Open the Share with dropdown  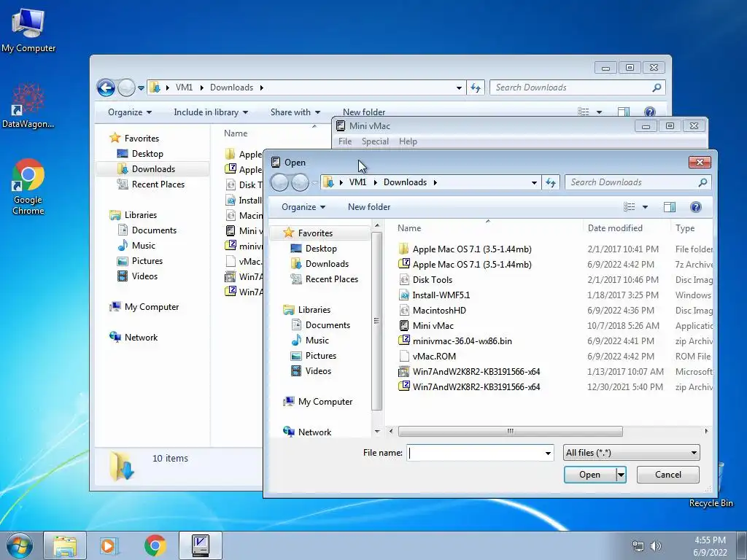[295, 112]
